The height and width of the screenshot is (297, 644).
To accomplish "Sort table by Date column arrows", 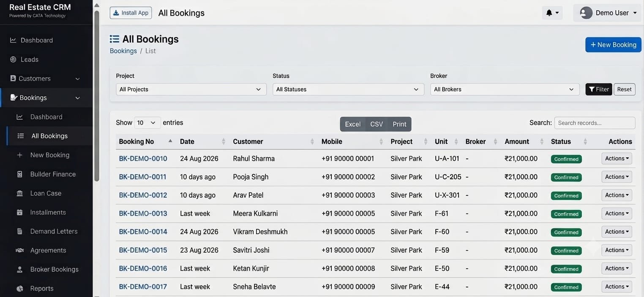I will point(224,141).
